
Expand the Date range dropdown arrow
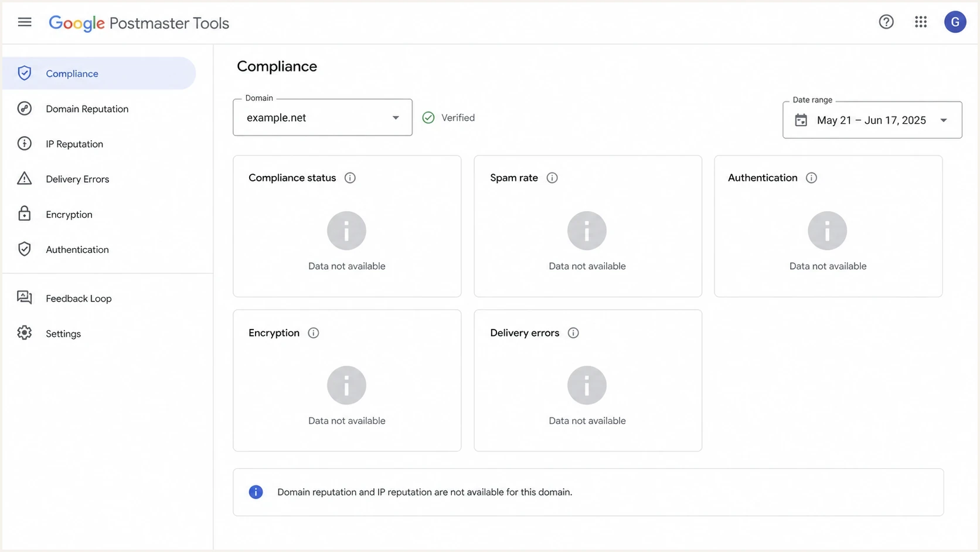tap(944, 120)
